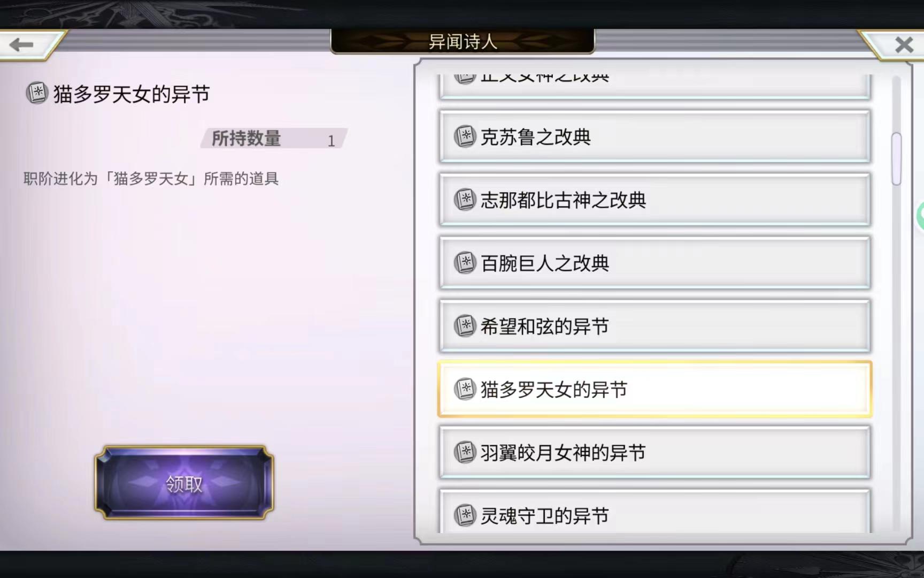Select 克苏鲁之改典 from the item list
This screenshot has width=924, height=578.
tap(654, 137)
